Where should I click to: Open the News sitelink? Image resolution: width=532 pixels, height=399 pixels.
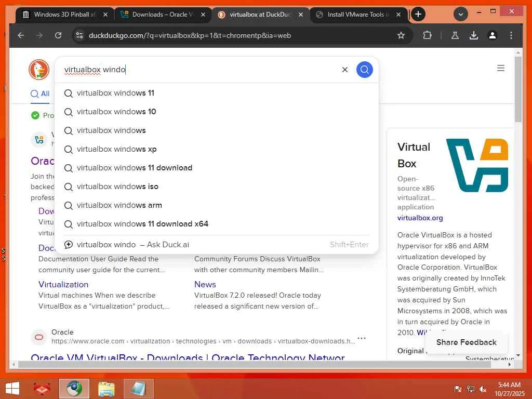[x=205, y=284]
